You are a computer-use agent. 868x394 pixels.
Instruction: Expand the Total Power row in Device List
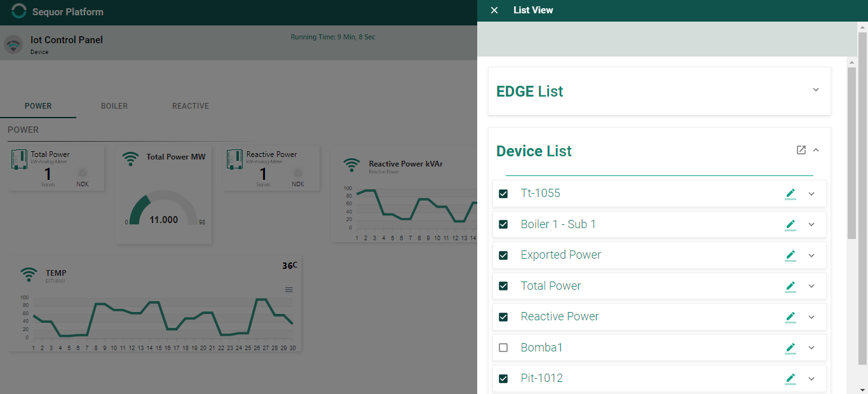[x=811, y=286]
